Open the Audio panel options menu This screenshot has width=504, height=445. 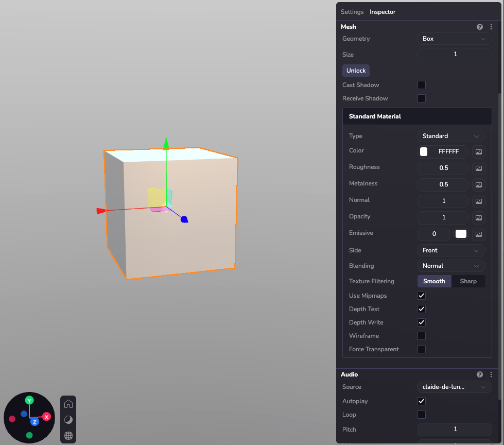[x=491, y=374]
